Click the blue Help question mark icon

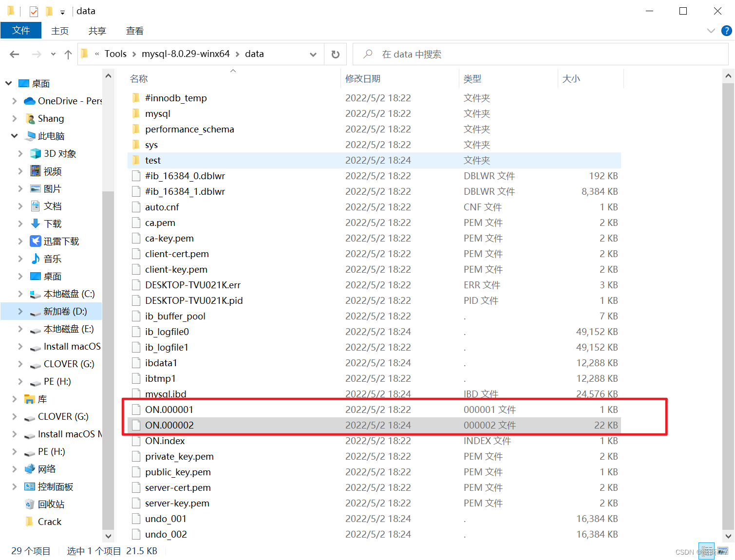[x=726, y=30]
